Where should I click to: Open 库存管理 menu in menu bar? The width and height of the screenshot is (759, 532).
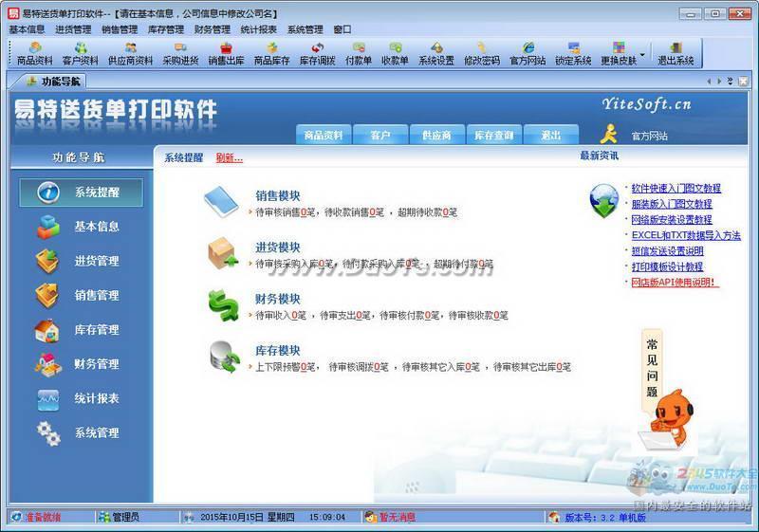[x=166, y=29]
